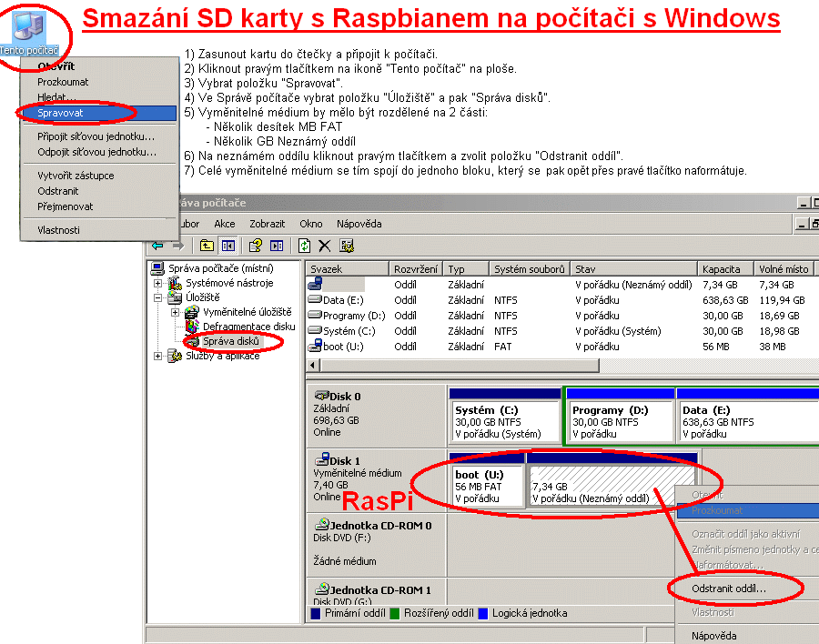Click the Back arrow toolbar icon
Screen dimensions: 819x644
157,246
